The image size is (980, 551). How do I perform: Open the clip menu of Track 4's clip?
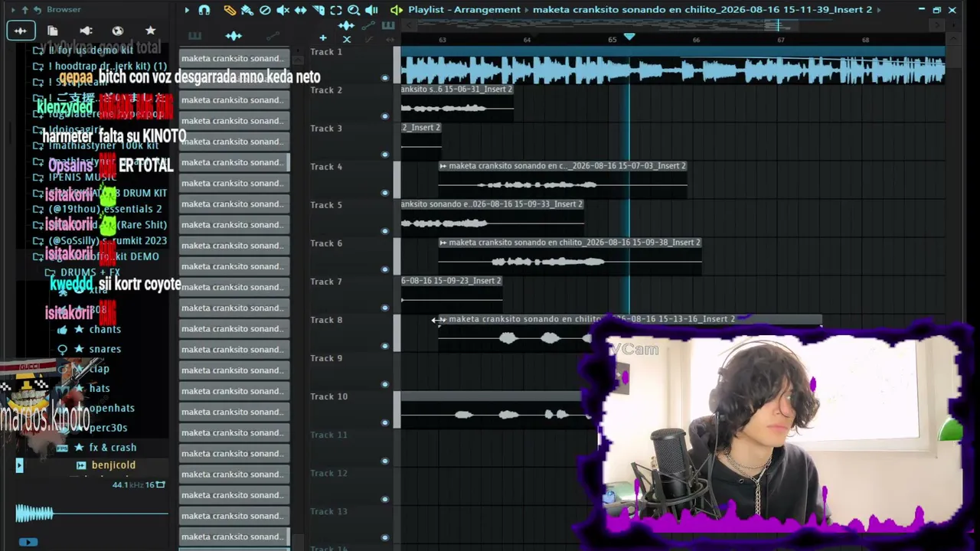coord(443,166)
